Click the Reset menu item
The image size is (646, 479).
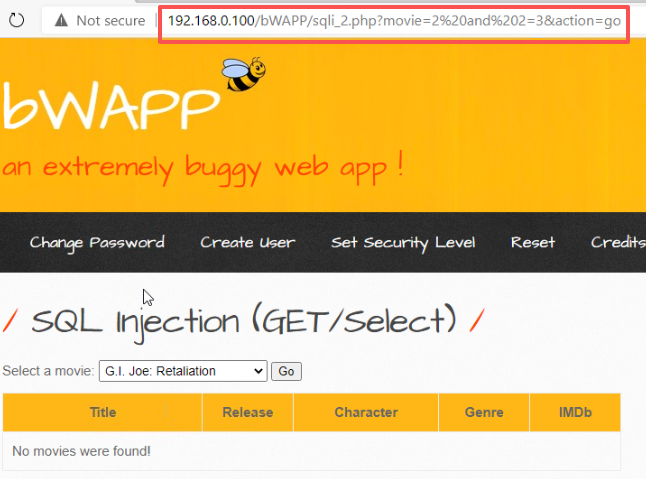coord(533,242)
